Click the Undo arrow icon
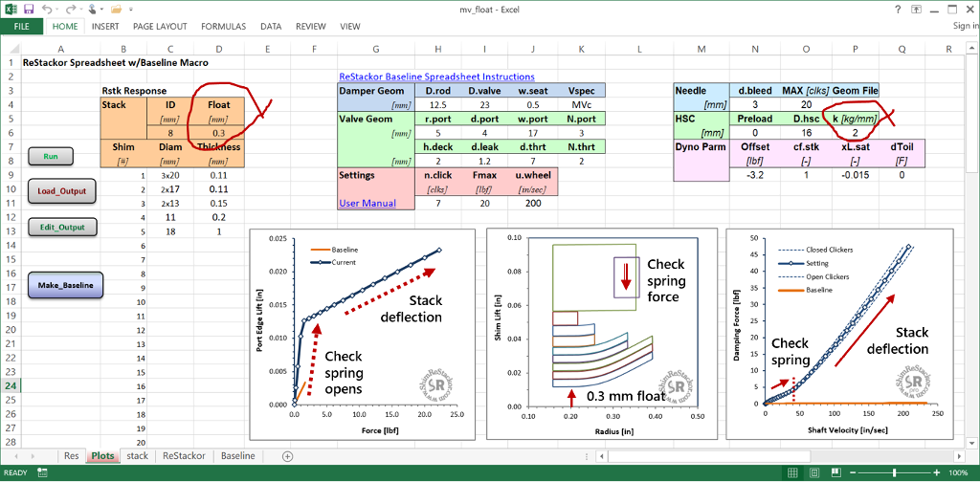The image size is (980, 482). pos(48,9)
